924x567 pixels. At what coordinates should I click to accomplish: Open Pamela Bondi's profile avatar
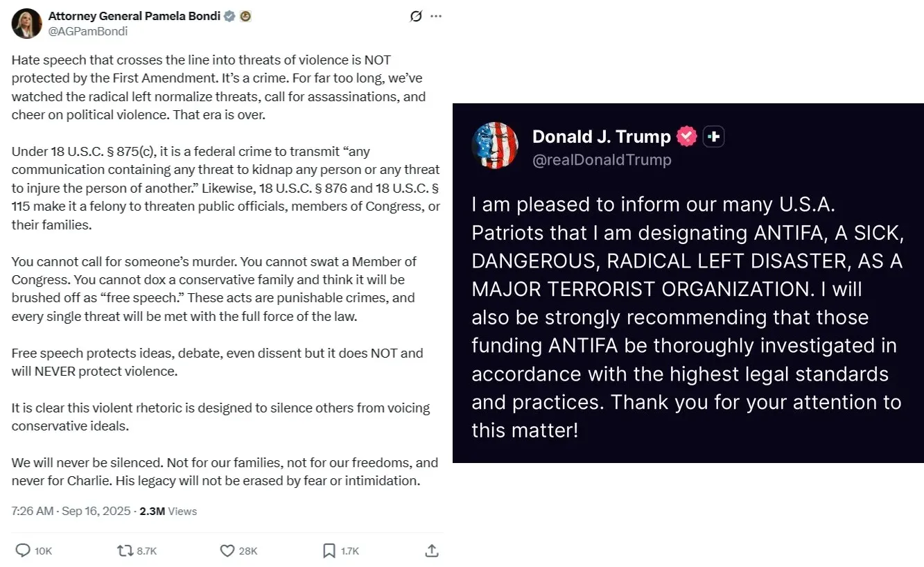click(x=26, y=23)
